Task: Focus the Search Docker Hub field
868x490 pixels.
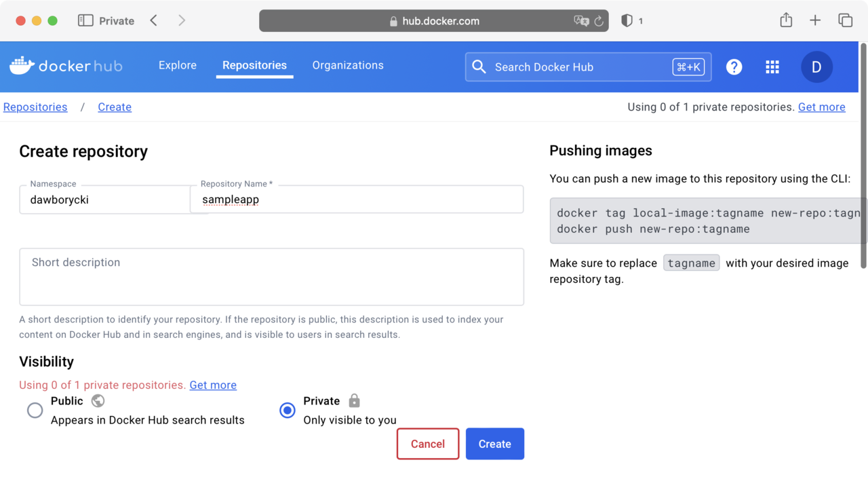Action: 576,67
